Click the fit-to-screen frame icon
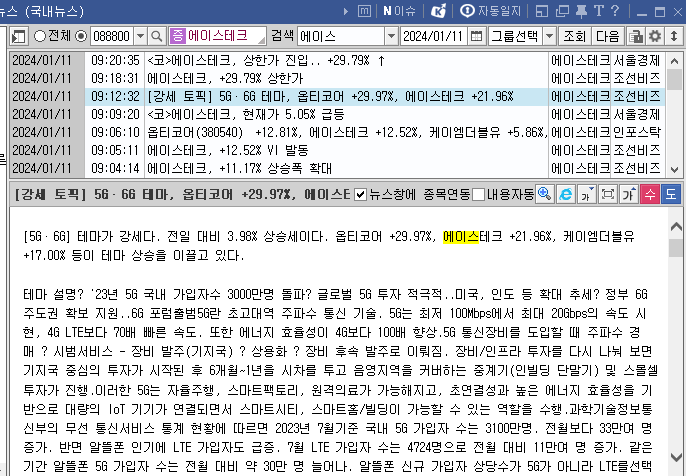The width and height of the screenshot is (686, 476). [608, 194]
